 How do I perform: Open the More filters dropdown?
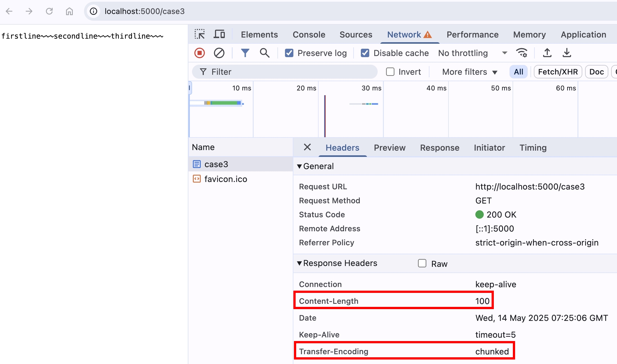coord(470,72)
